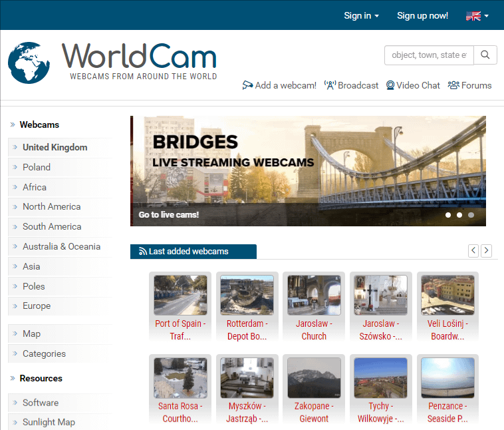
Task: Click the magnifier search button
Action: [485, 55]
